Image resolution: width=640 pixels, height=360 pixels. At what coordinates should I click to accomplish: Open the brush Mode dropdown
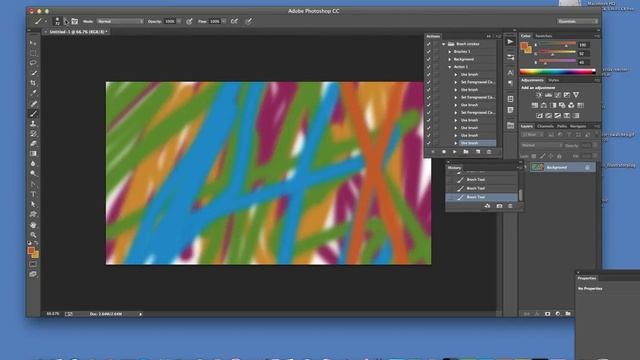(120, 21)
